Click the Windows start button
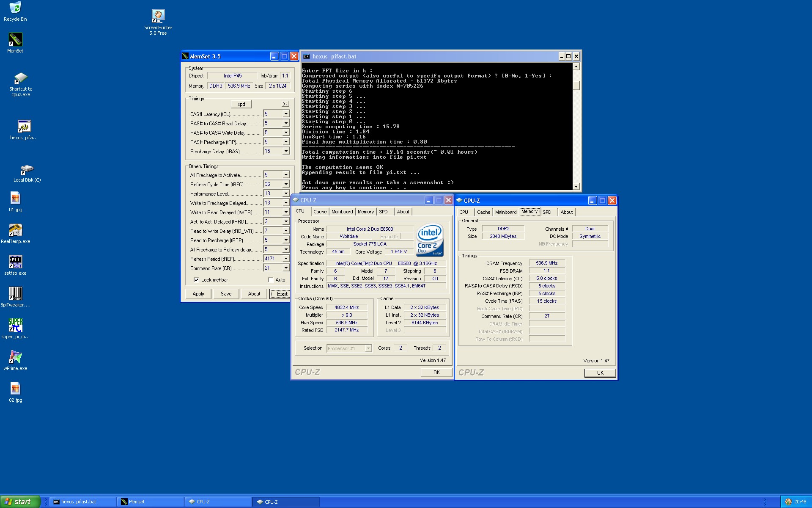Viewport: 812px width, 508px height. (20, 502)
